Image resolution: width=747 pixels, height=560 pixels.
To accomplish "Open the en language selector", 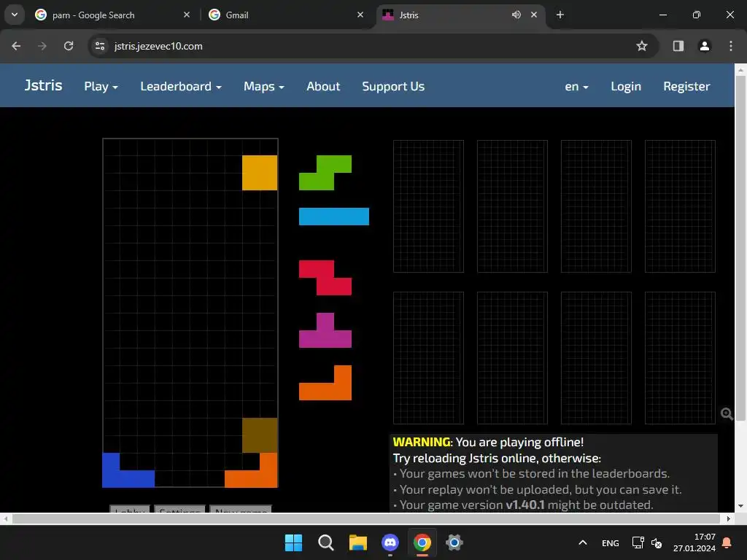I will point(576,86).
